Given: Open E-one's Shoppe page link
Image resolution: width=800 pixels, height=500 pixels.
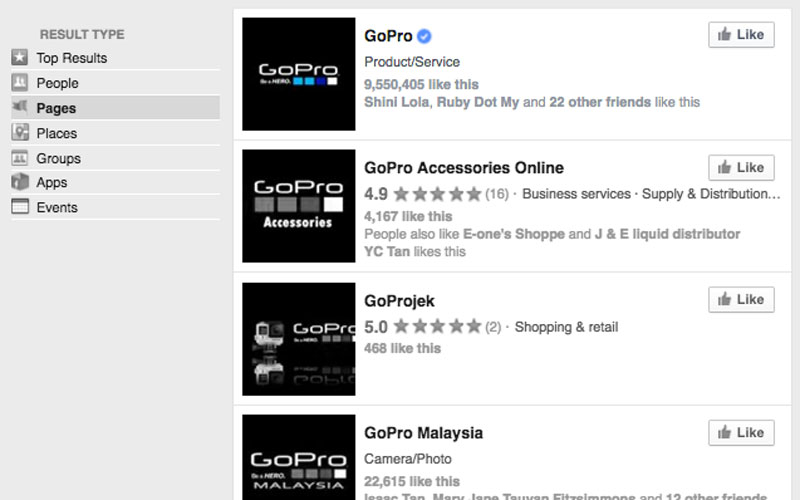Looking at the screenshot, I should (x=514, y=234).
